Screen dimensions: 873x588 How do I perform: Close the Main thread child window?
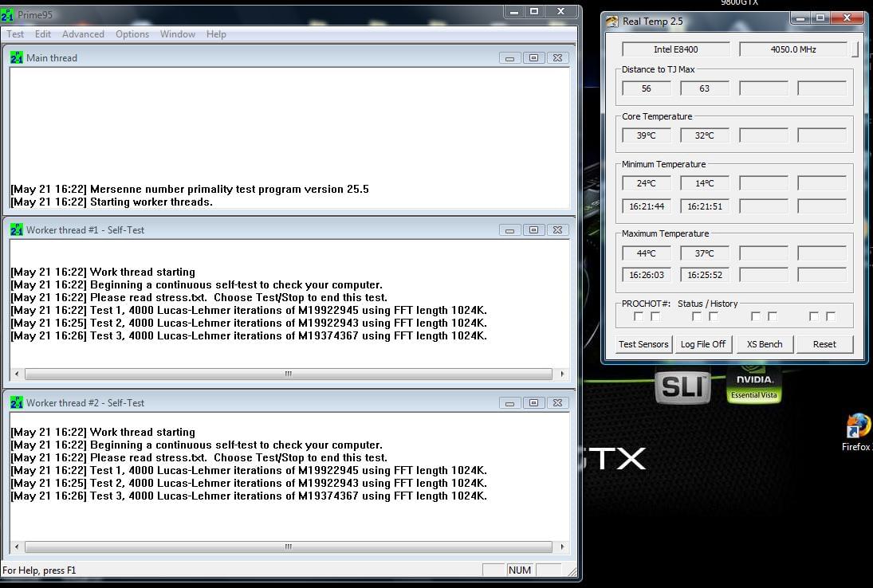pyautogui.click(x=557, y=58)
